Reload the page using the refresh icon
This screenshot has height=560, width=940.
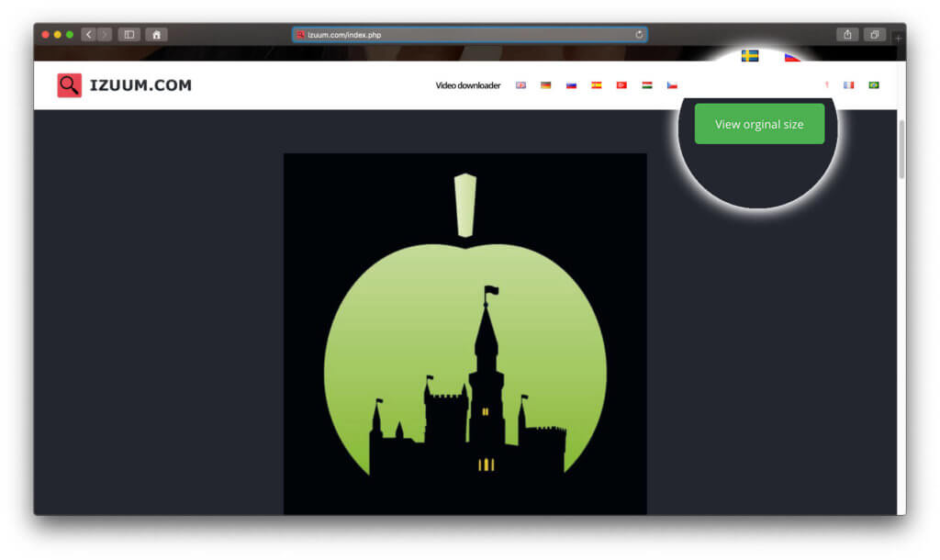click(x=639, y=35)
